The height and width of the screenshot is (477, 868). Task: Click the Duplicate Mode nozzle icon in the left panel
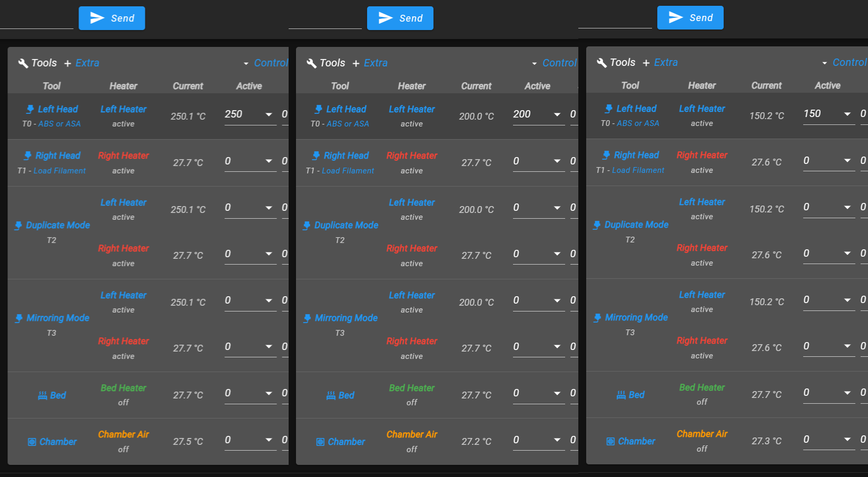[18, 226]
